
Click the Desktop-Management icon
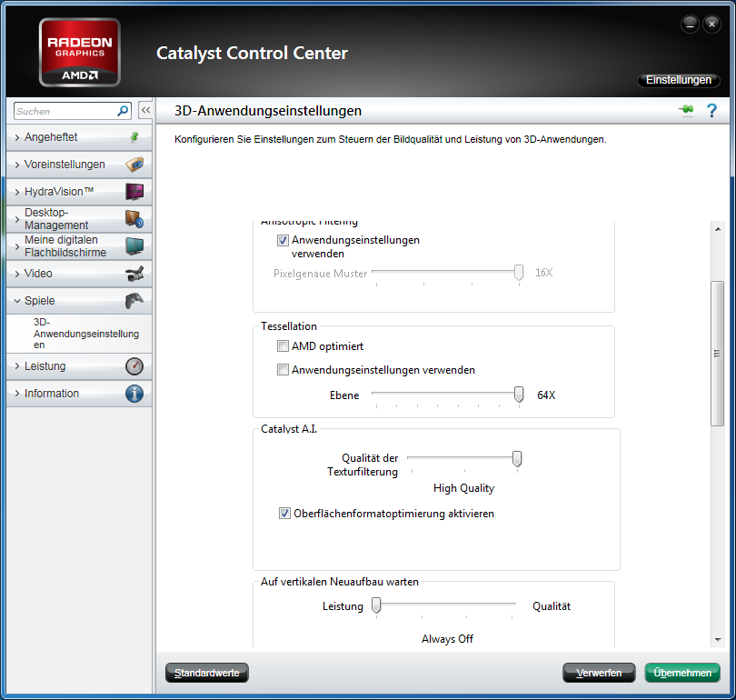[134, 219]
